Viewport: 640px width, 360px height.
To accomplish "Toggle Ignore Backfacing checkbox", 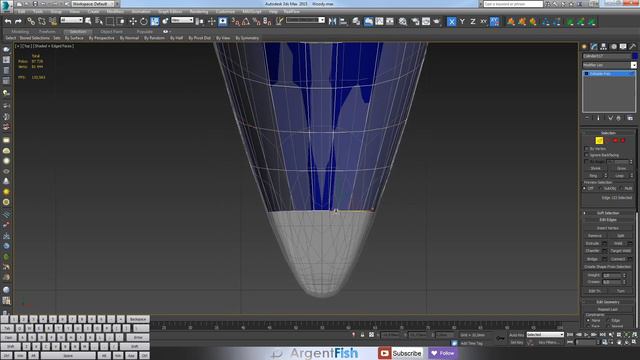I will pyautogui.click(x=587, y=155).
